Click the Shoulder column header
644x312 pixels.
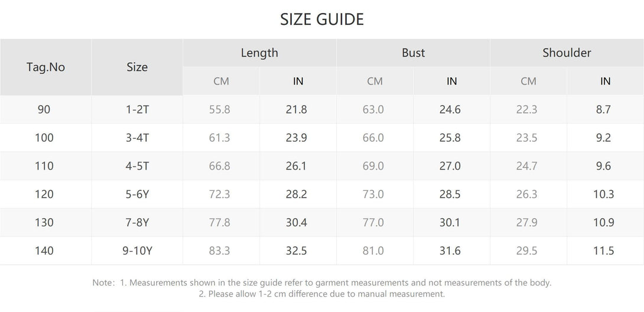point(567,53)
